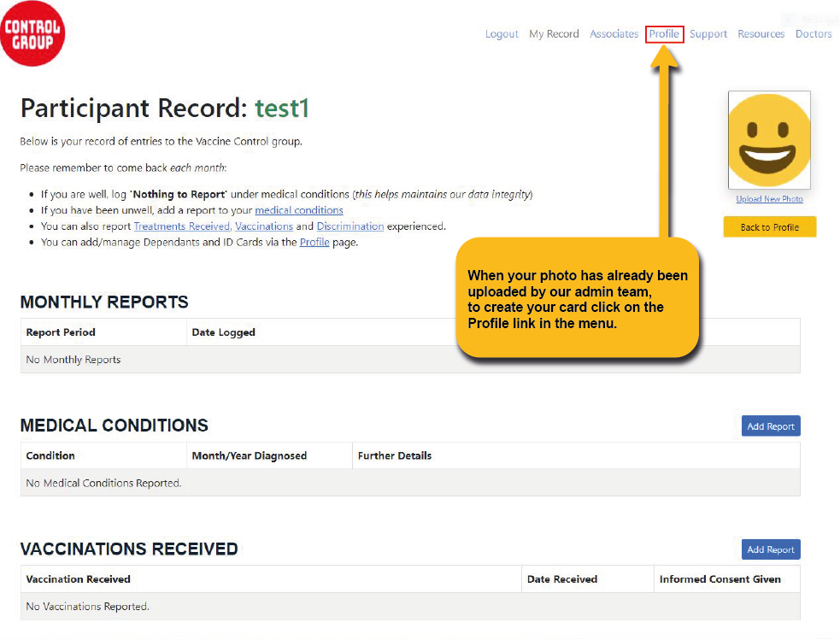Select Resources in the top menu
The image size is (840, 640).
pyautogui.click(x=761, y=34)
